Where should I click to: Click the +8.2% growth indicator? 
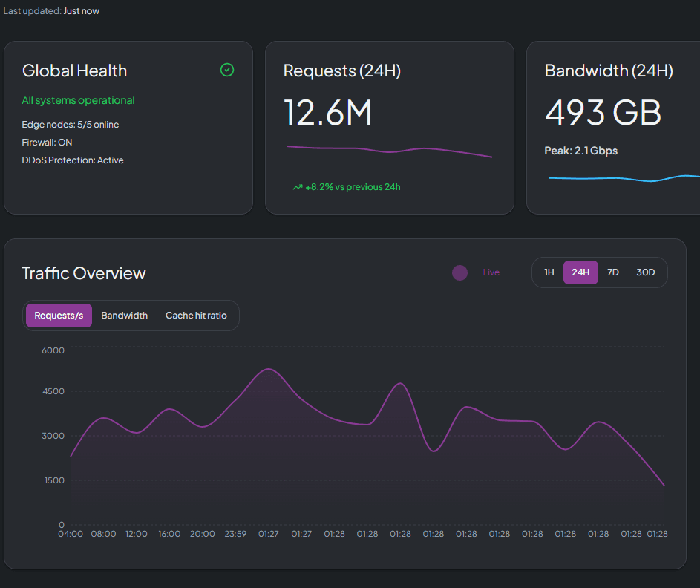tap(349, 186)
